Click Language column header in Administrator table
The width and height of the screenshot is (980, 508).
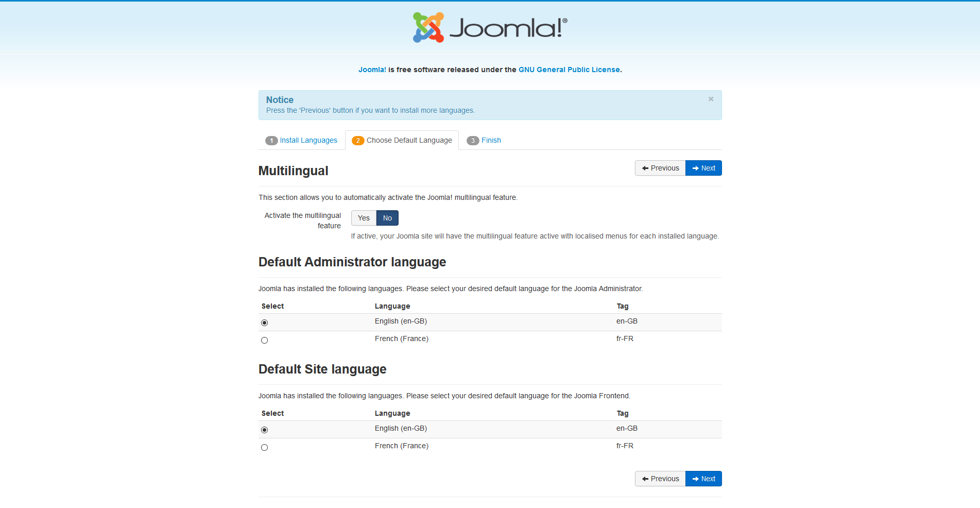392,306
